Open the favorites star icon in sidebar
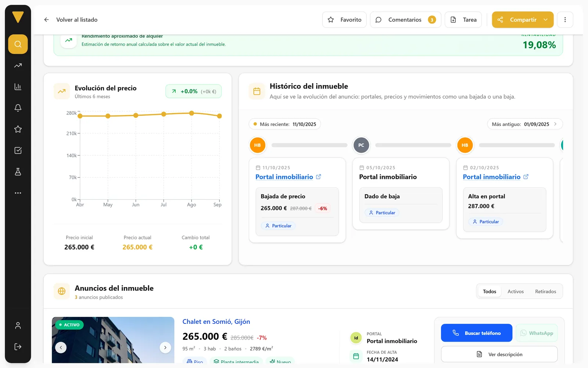The height and width of the screenshot is (368, 588). pos(18,129)
